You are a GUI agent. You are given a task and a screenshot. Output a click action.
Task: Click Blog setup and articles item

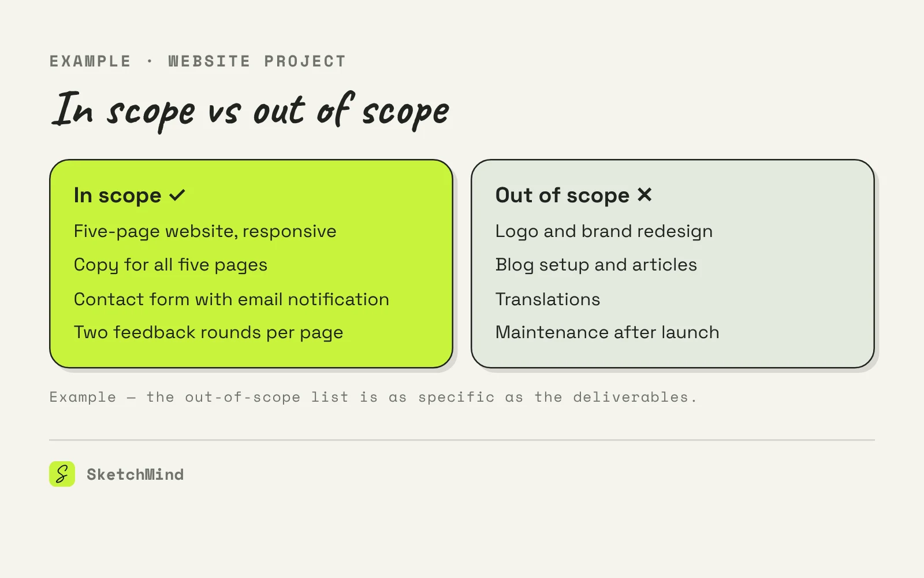(596, 265)
